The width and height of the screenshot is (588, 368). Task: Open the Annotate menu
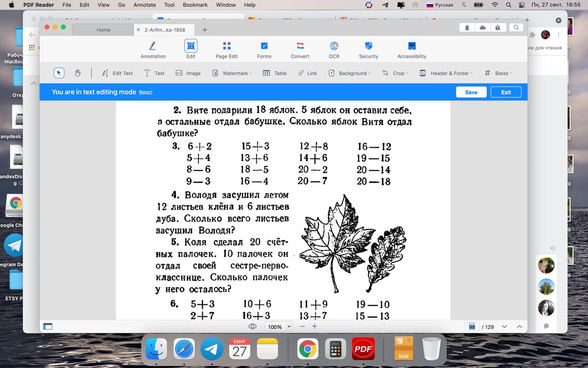point(144,5)
